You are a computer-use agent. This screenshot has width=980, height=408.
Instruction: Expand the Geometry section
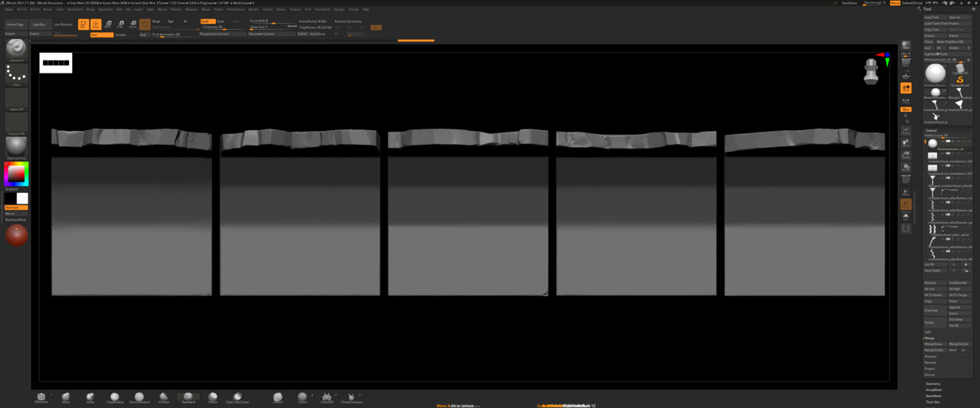click(933, 384)
